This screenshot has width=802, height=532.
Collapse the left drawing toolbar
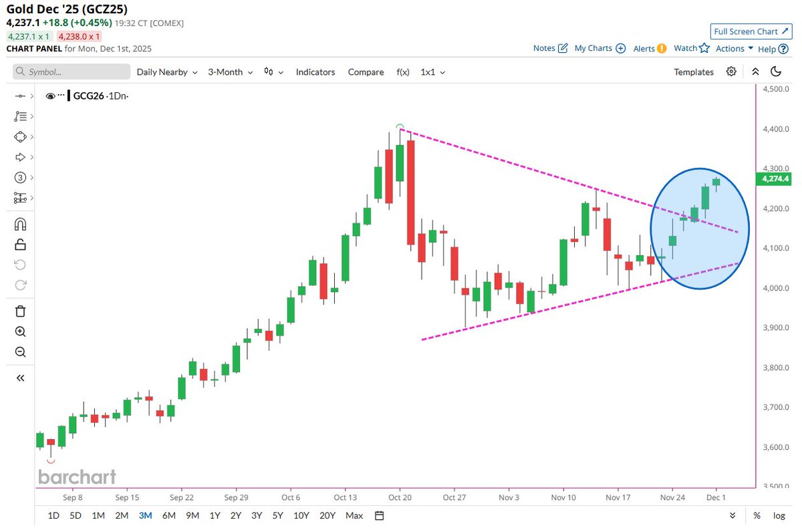pyautogui.click(x=20, y=378)
